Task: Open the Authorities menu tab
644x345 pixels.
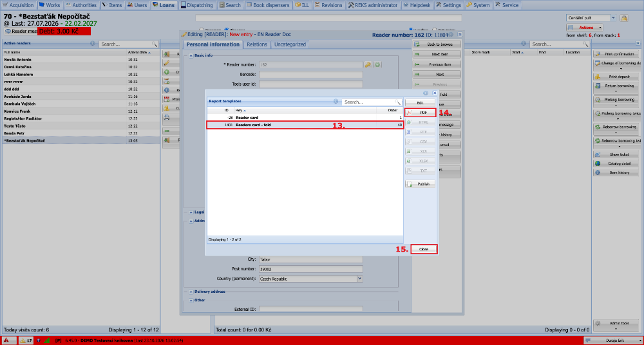Action: tap(80, 5)
